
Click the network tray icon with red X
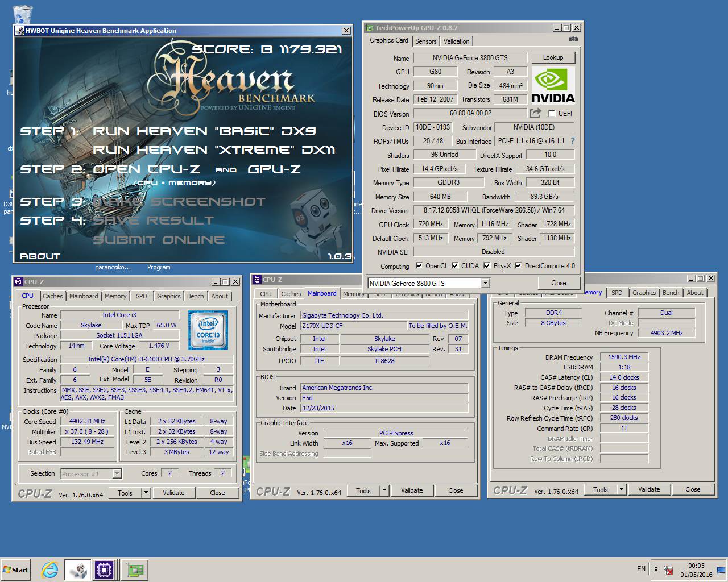[669, 569]
